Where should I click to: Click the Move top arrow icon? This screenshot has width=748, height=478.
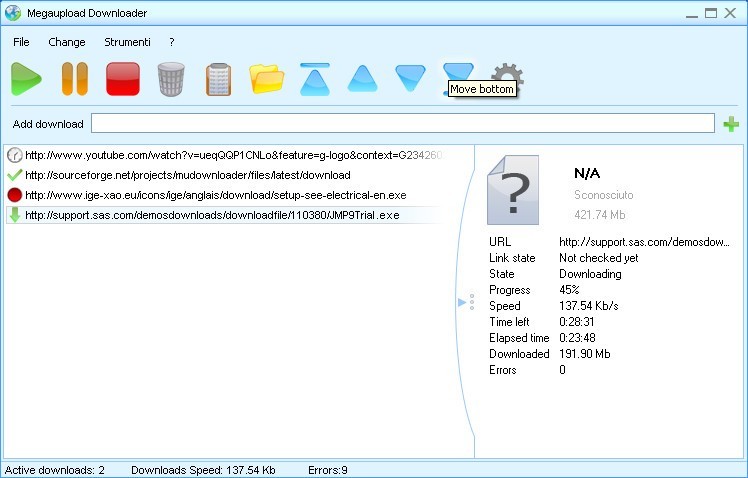[x=315, y=79]
